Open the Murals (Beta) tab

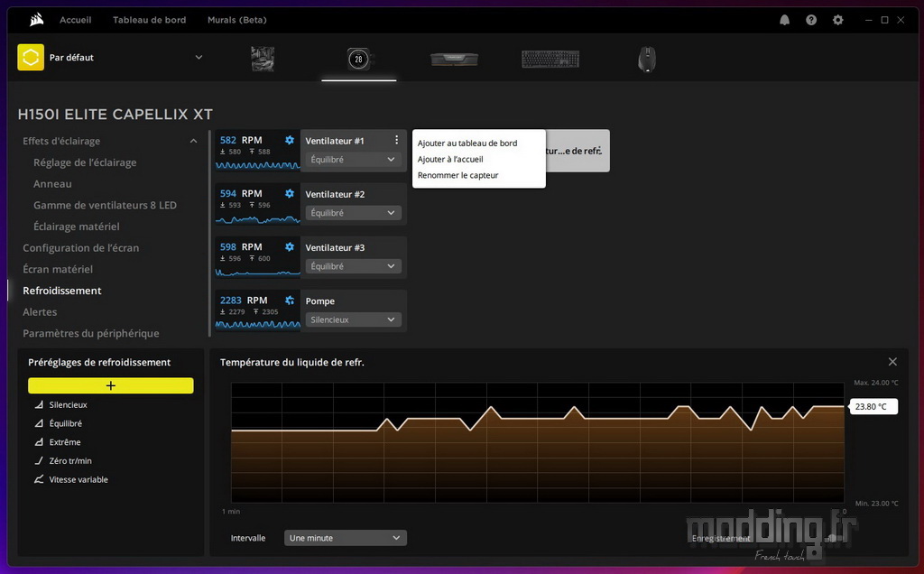point(237,20)
